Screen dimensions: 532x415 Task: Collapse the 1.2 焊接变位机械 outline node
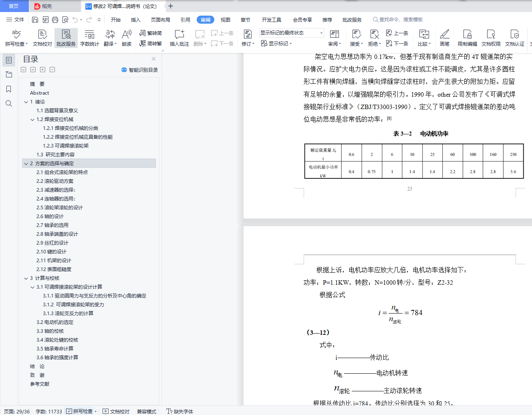pos(32,119)
